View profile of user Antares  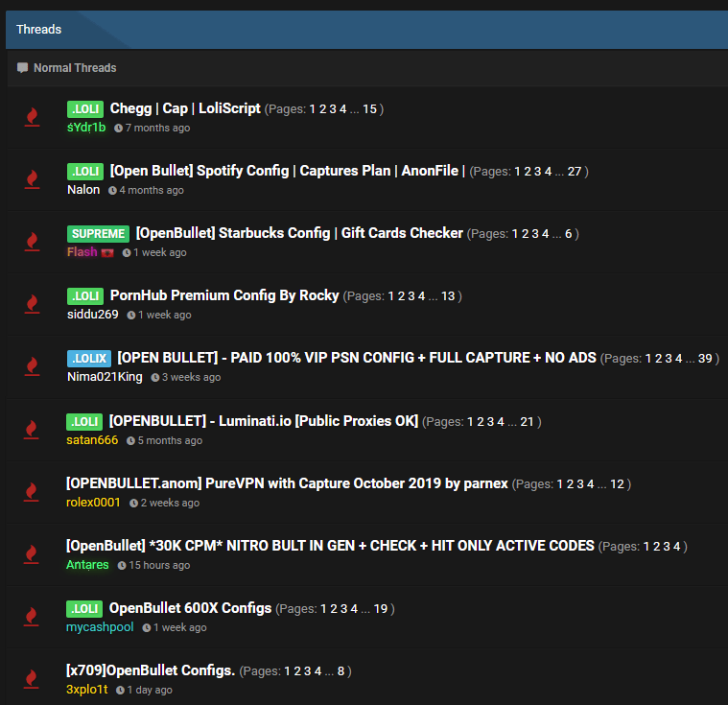click(x=87, y=565)
